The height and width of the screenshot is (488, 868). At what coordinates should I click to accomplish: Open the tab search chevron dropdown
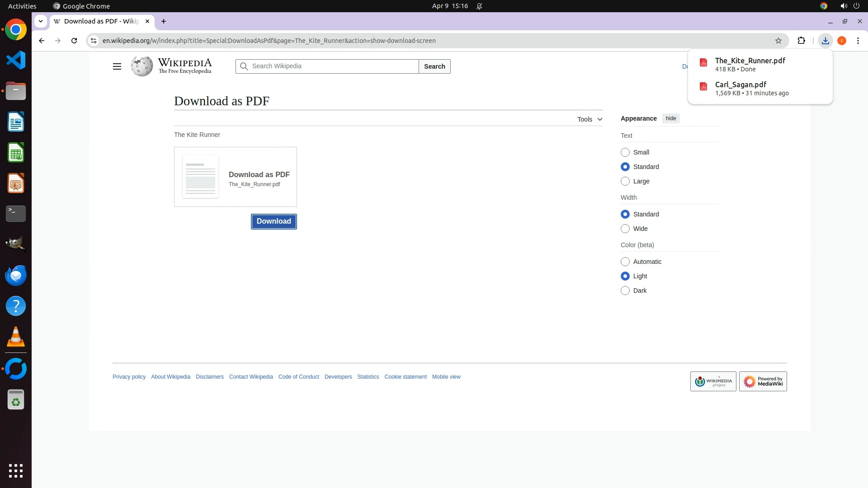(x=41, y=21)
